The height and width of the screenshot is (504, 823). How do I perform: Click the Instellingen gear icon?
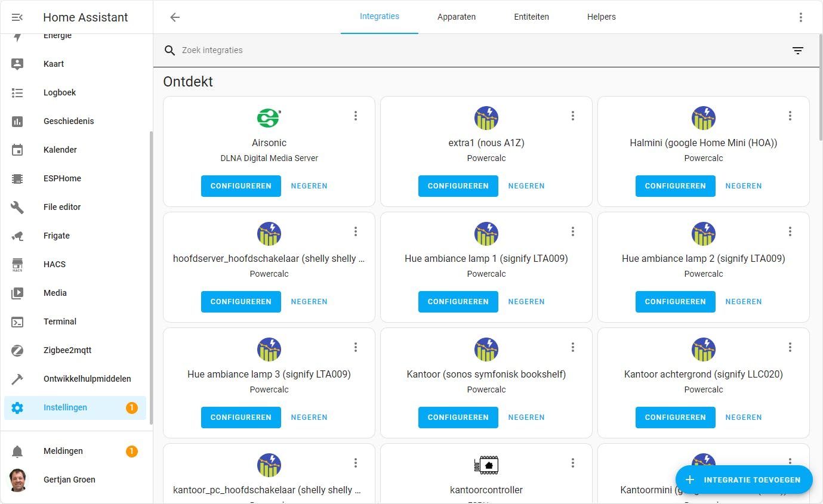[17, 407]
